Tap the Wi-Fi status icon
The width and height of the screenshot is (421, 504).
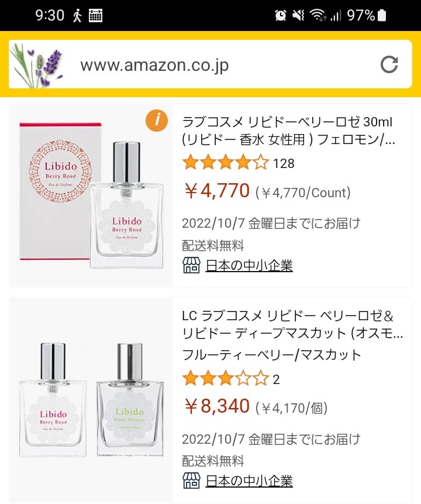point(318,15)
